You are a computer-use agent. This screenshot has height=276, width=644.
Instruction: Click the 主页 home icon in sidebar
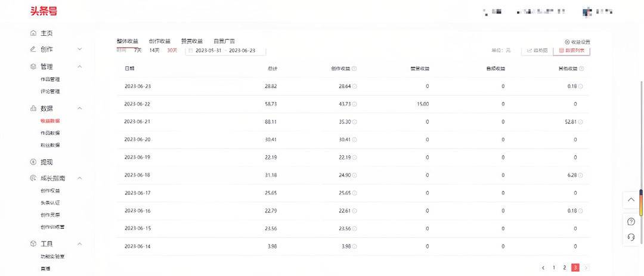tap(33, 33)
